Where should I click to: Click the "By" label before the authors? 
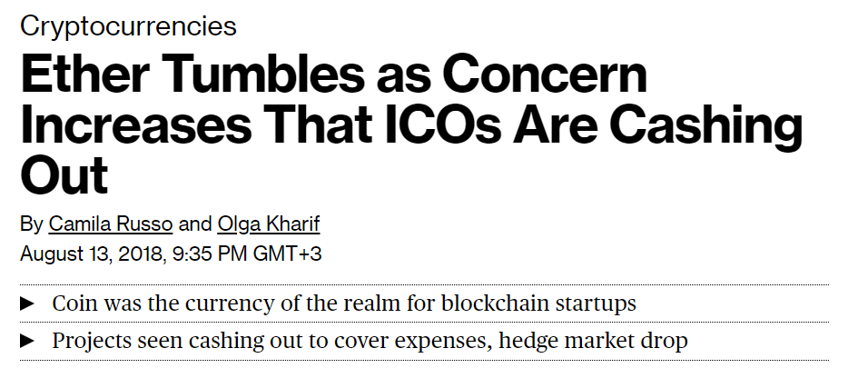point(32,224)
